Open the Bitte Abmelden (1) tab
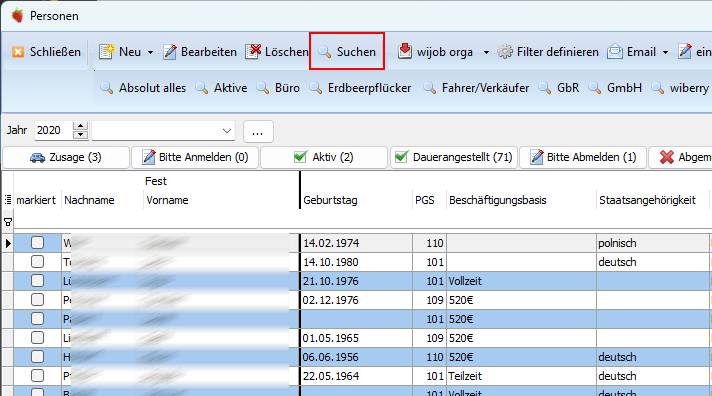Image resolution: width=712 pixels, height=396 pixels. click(583, 157)
